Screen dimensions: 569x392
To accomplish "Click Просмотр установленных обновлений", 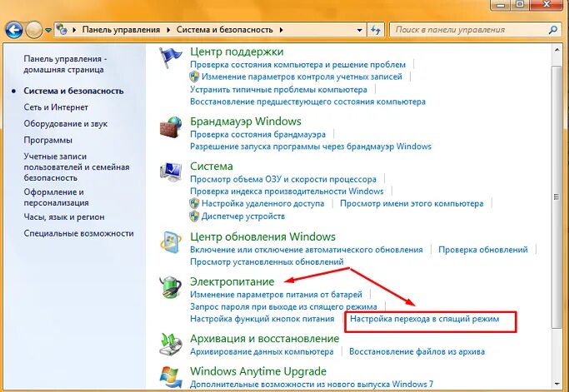I will (x=267, y=262).
